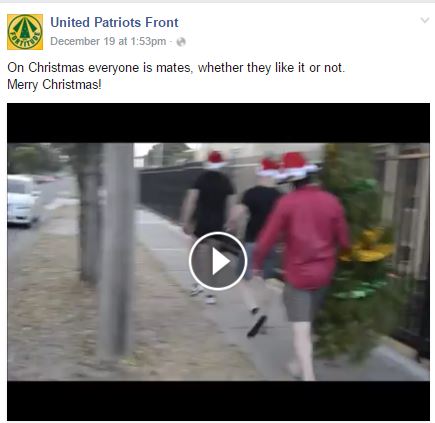Click the bottom black letterbox bar of the video
This screenshot has height=423, width=435.
click(x=218, y=400)
